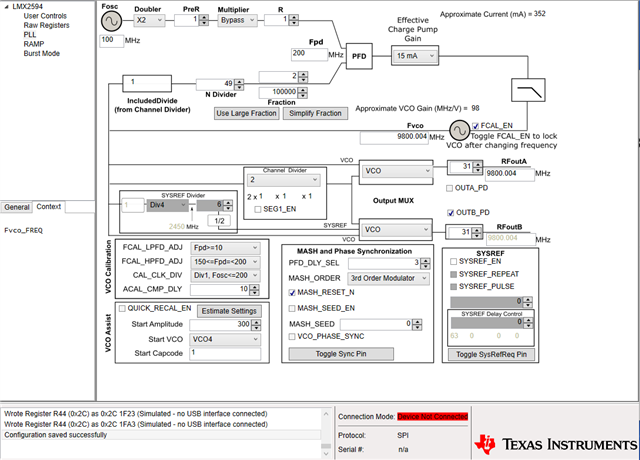Screen dimensions: 640x460
Task: Open the CAL_CLK_DIV dropdown
Action: point(225,276)
